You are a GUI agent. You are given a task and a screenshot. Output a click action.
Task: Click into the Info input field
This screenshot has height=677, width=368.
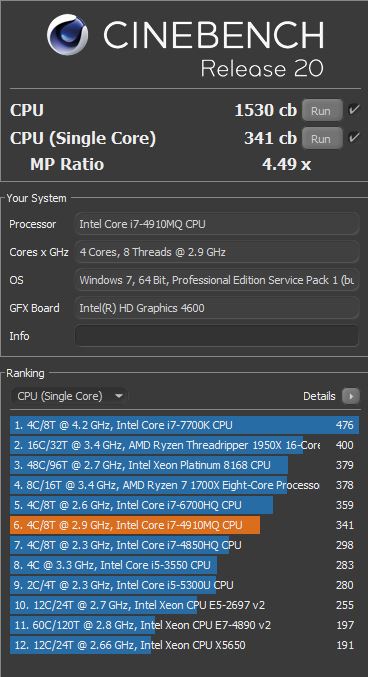point(217,336)
